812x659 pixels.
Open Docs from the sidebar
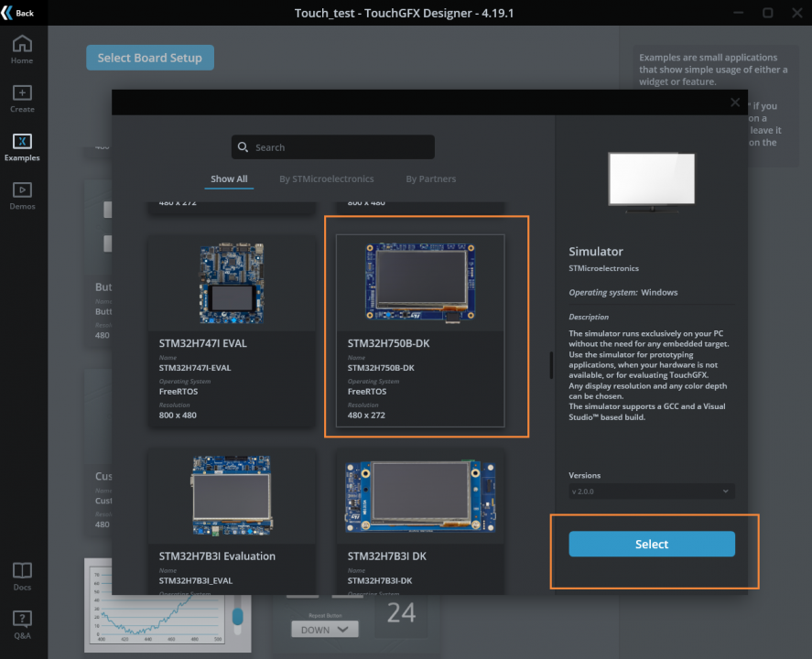22,577
